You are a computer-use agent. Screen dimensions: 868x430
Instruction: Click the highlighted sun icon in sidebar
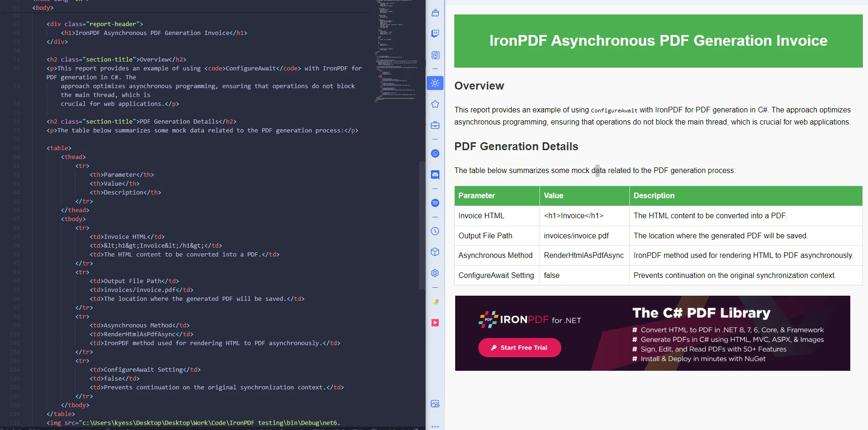[x=435, y=83]
